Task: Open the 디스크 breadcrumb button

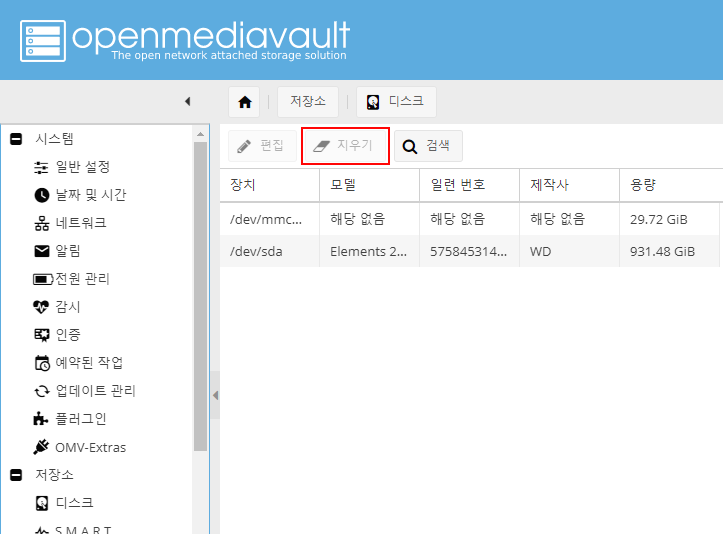Action: click(x=396, y=101)
